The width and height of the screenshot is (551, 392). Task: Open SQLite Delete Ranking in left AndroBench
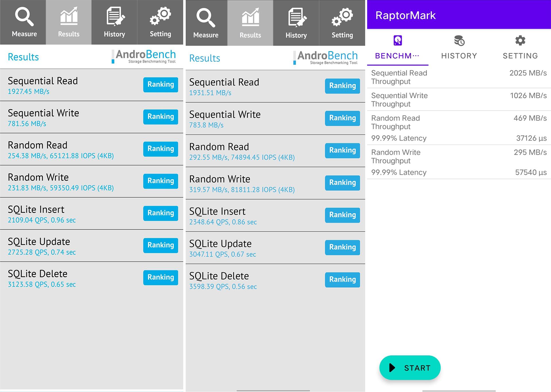161,277
